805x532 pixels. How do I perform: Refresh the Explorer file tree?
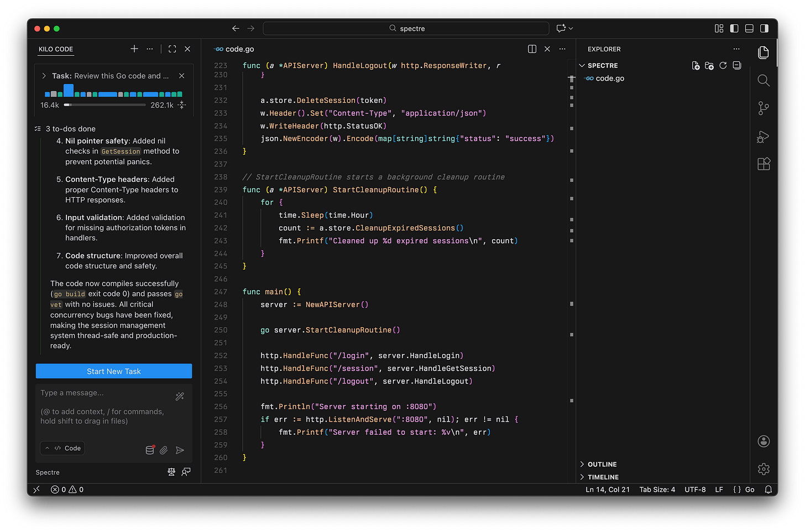click(723, 66)
